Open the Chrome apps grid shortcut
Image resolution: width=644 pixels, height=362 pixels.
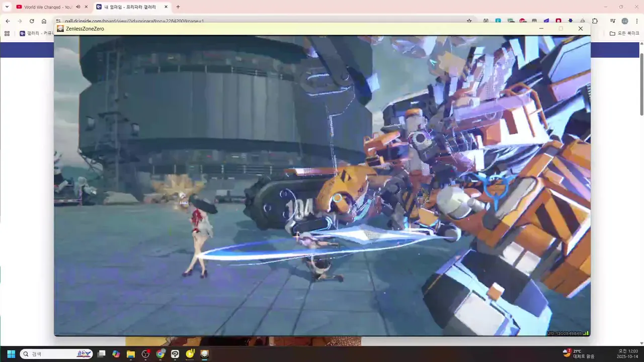7,33
